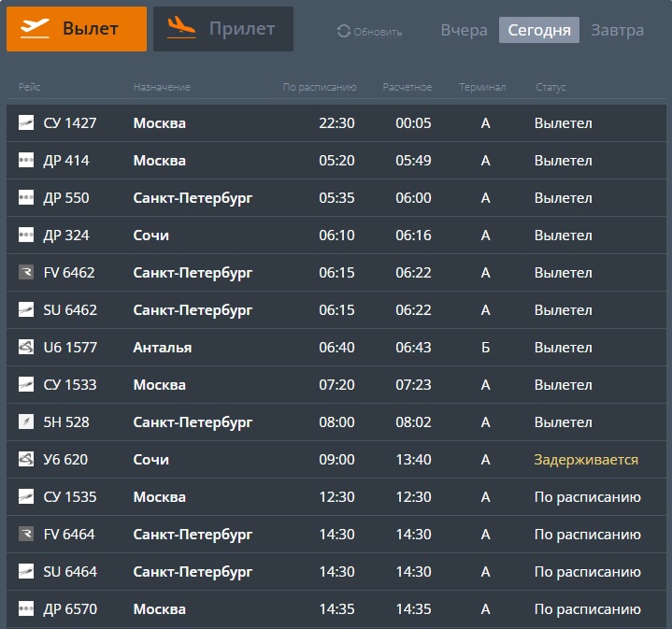Click the airline icon next to FV 6462
This screenshot has height=629, width=672.
(x=26, y=273)
